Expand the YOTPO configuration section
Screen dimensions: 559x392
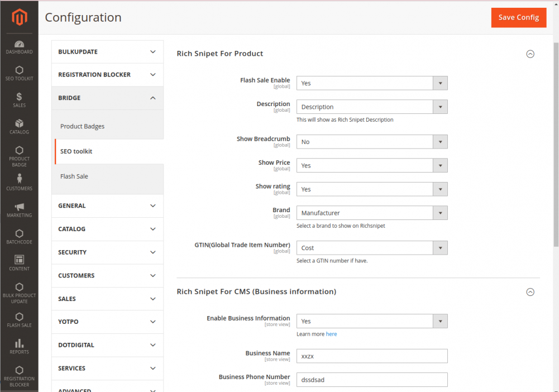[x=107, y=322]
